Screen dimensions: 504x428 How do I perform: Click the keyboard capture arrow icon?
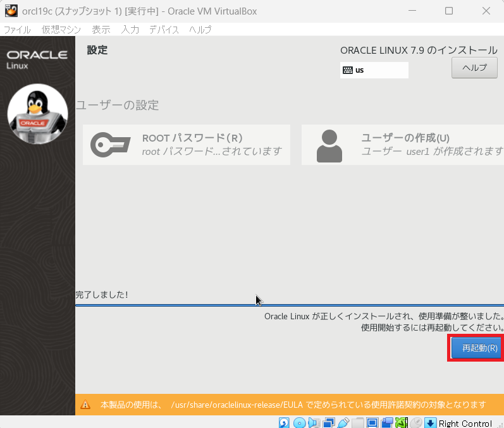(x=430, y=422)
